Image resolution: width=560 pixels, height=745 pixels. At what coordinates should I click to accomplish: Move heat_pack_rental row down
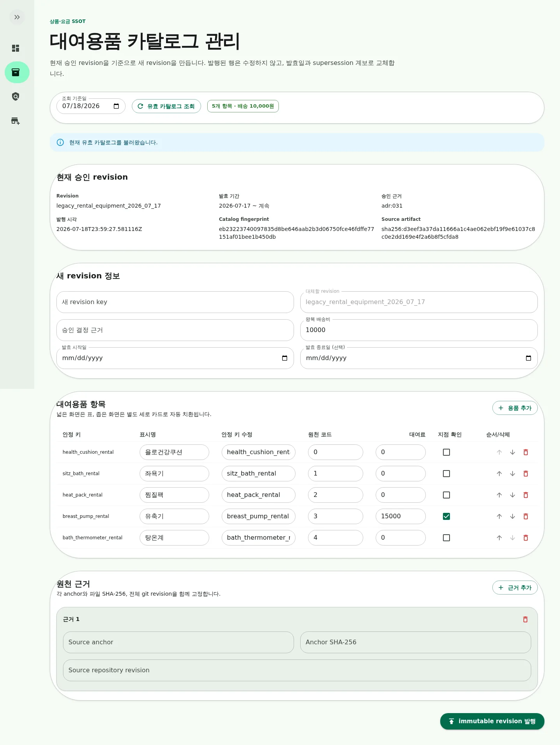[x=513, y=495]
